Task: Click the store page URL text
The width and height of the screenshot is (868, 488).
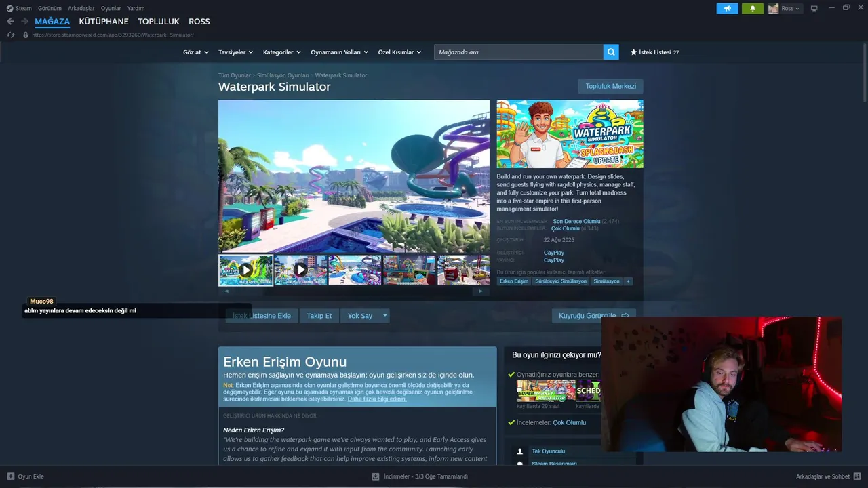Action: coord(113,35)
